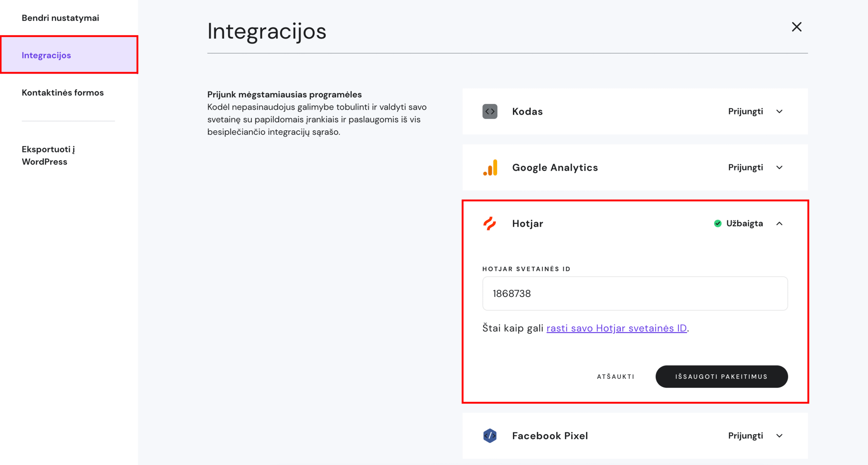Viewport: 868px width, 465px height.
Task: Click the Facebook Pixel hexagon icon
Action: [x=490, y=435]
